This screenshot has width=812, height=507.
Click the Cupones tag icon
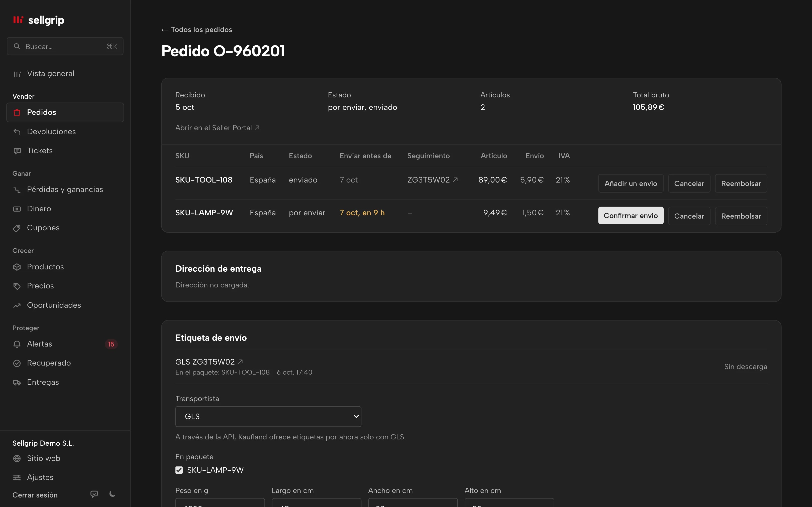(x=17, y=228)
